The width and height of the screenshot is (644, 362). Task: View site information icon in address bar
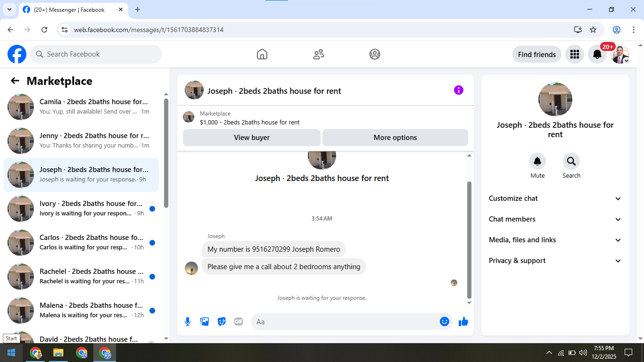tap(65, 30)
